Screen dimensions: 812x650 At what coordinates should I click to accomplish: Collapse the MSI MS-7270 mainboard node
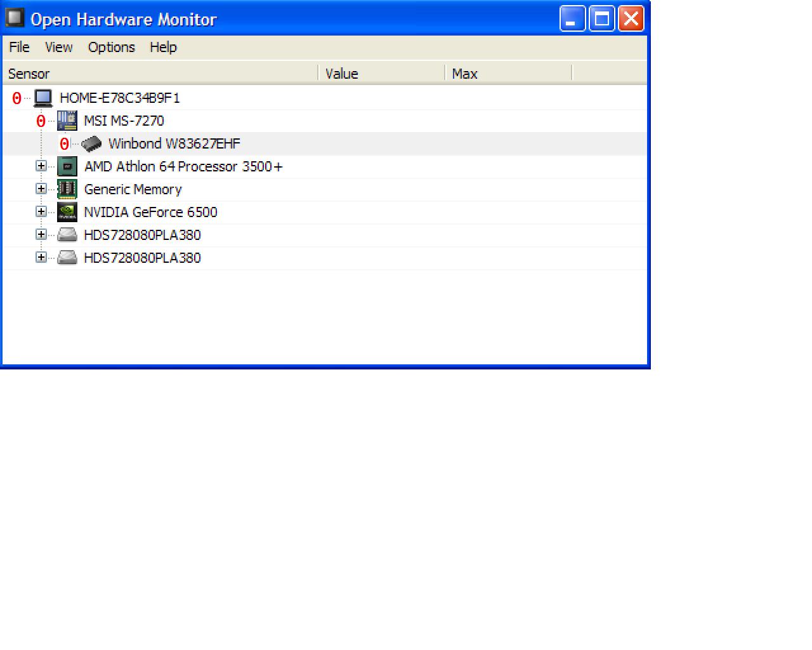[x=41, y=121]
